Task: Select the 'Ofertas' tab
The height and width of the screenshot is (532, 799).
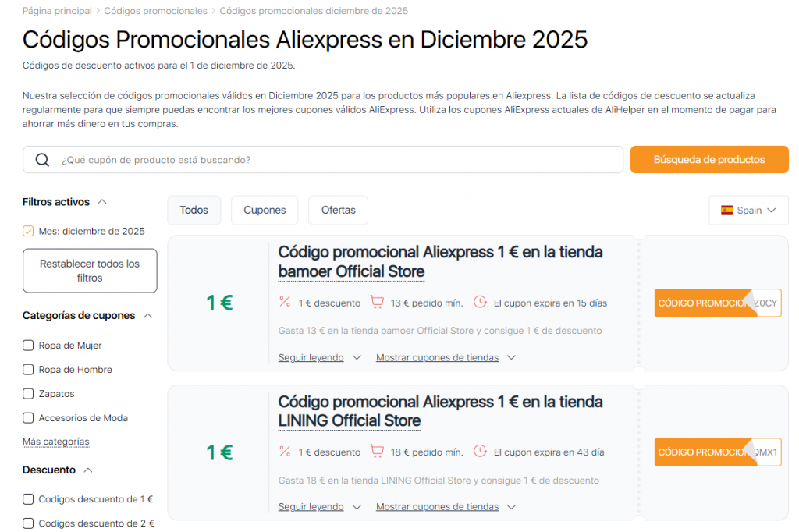Action: pos(338,210)
